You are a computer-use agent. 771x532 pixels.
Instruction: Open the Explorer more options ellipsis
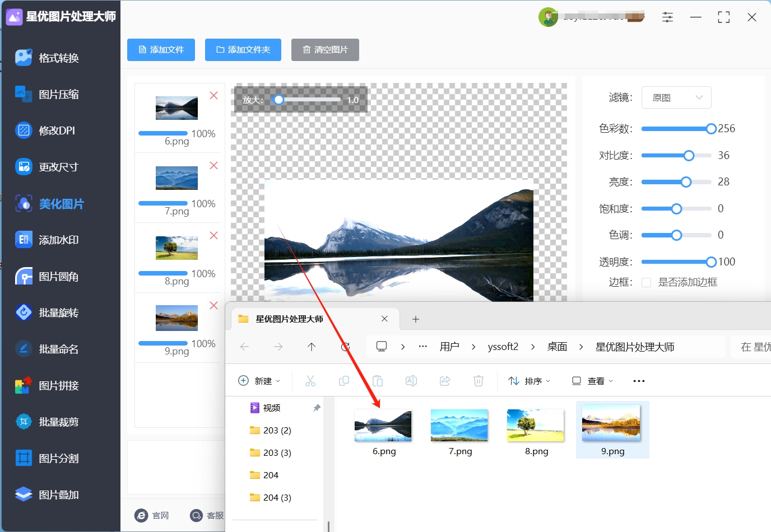tap(639, 381)
